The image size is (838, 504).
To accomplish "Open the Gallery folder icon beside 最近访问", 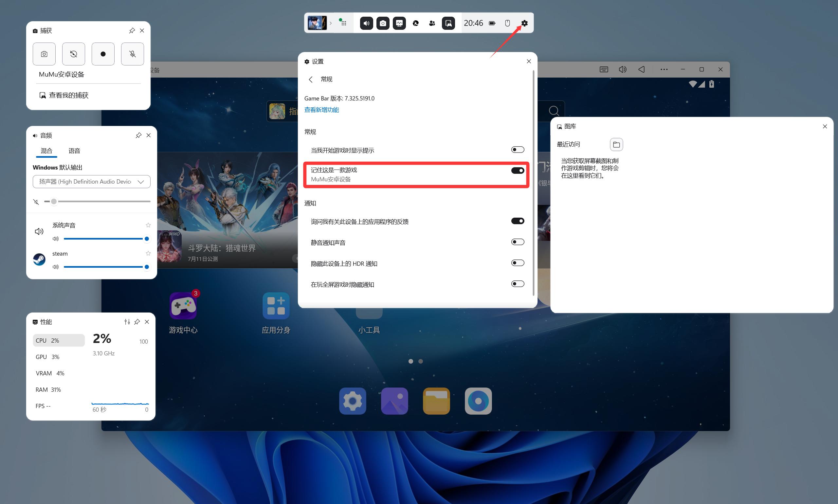I will tap(616, 144).
